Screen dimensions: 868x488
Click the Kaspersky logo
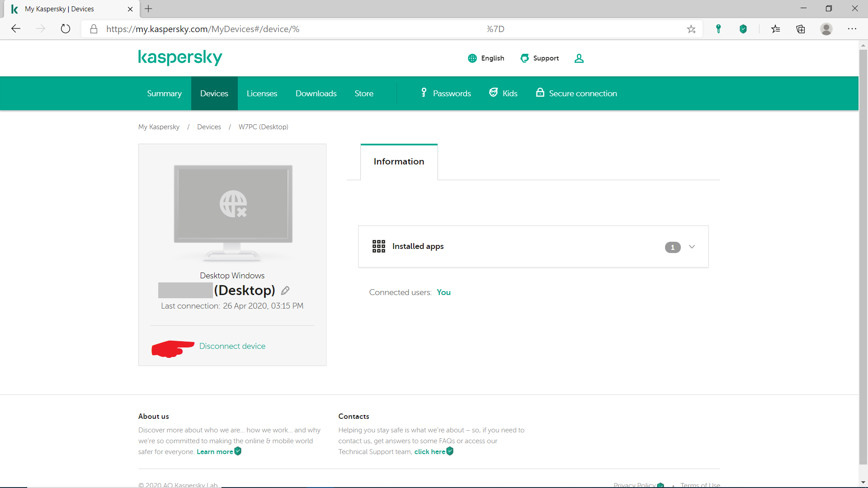pos(180,57)
